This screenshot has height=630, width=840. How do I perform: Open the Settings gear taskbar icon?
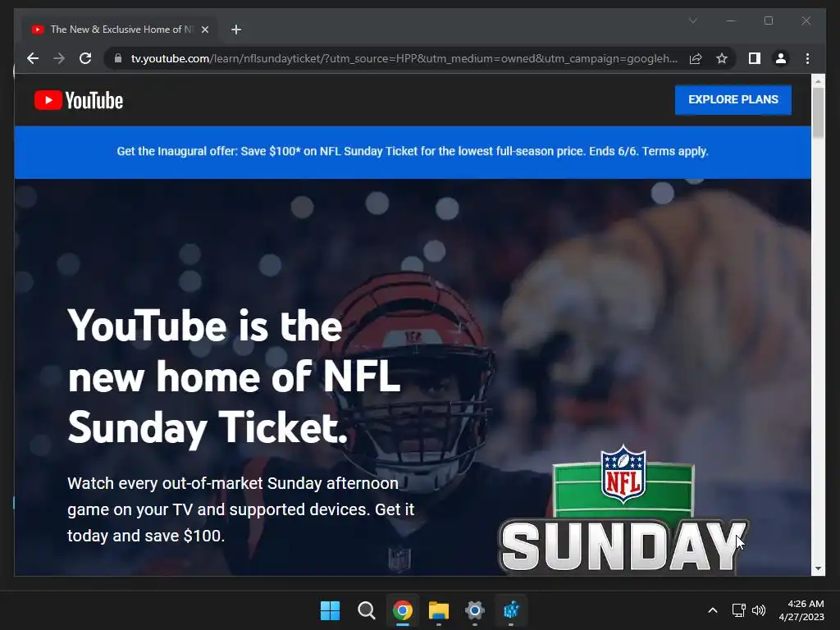click(x=475, y=610)
